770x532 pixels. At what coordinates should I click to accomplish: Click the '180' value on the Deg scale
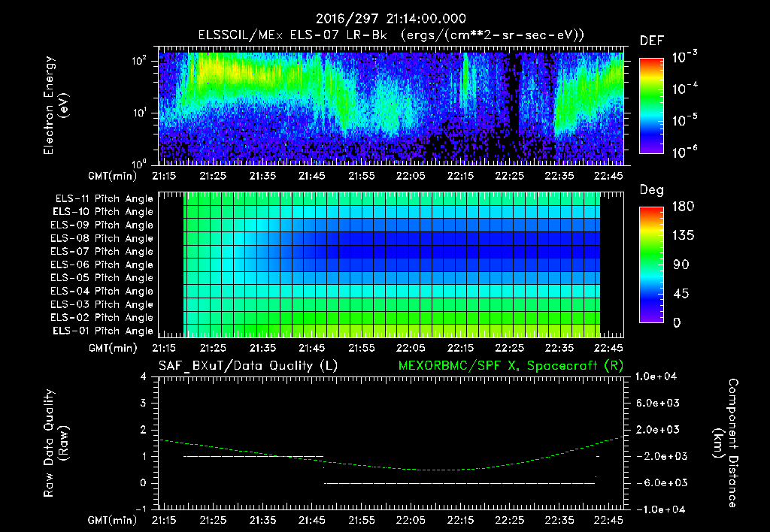[683, 207]
